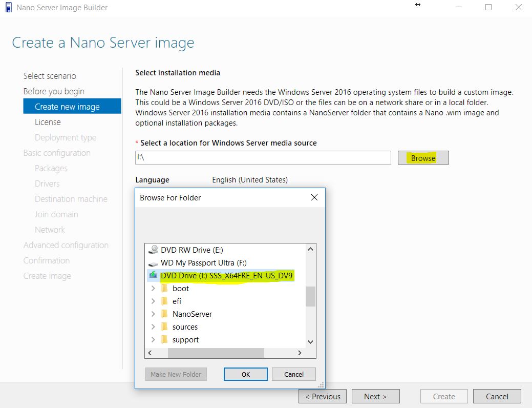532x408 pixels.
Task: Click the support folder icon
Action: pyautogui.click(x=164, y=340)
